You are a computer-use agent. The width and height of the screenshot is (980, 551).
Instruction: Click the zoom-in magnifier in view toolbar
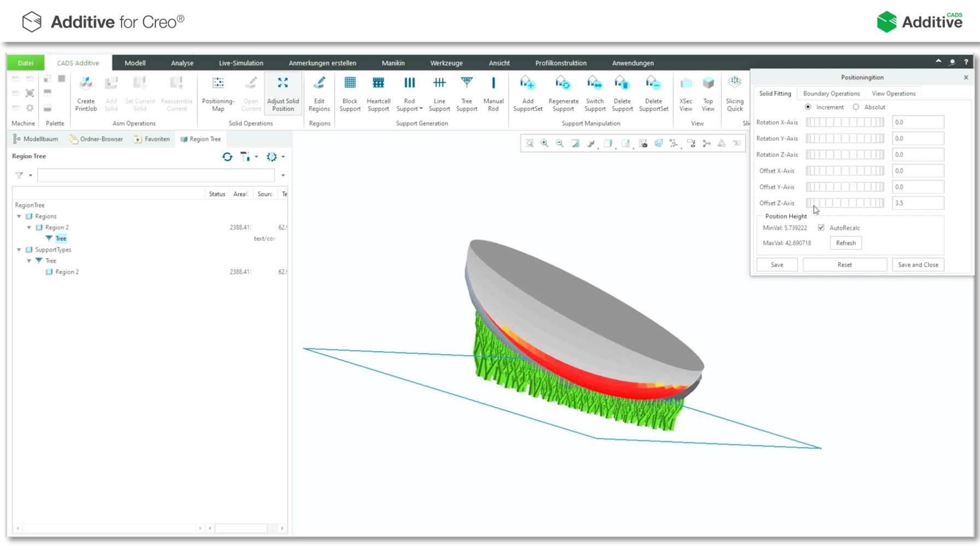coord(545,143)
